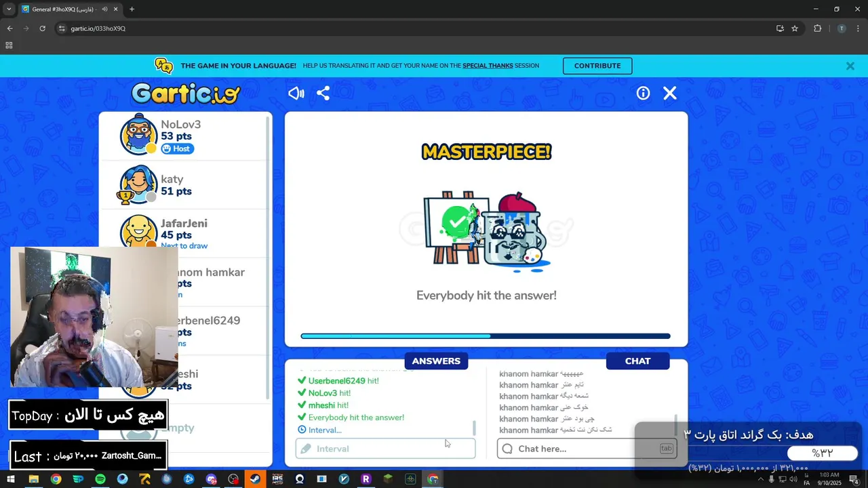Bookmark this page with the star icon
Image resolution: width=868 pixels, height=488 pixels.
pyautogui.click(x=795, y=28)
